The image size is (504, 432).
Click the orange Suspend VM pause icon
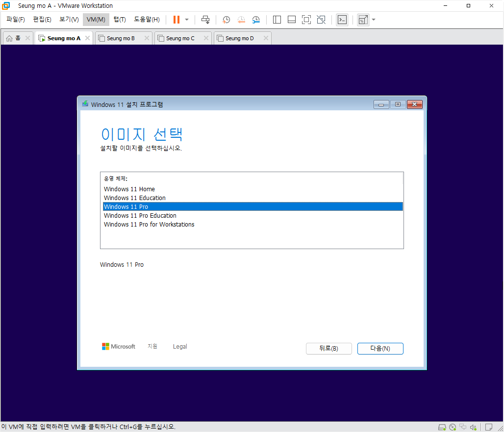(176, 20)
